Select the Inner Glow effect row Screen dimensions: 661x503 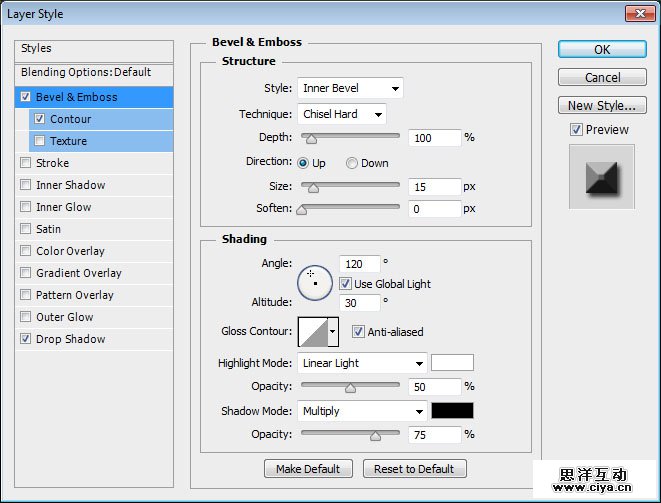94,207
